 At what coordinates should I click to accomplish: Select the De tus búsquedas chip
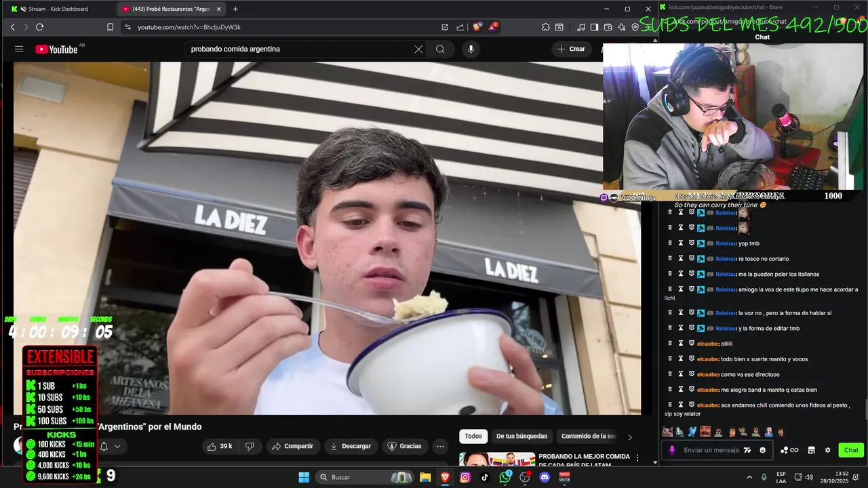tap(521, 436)
